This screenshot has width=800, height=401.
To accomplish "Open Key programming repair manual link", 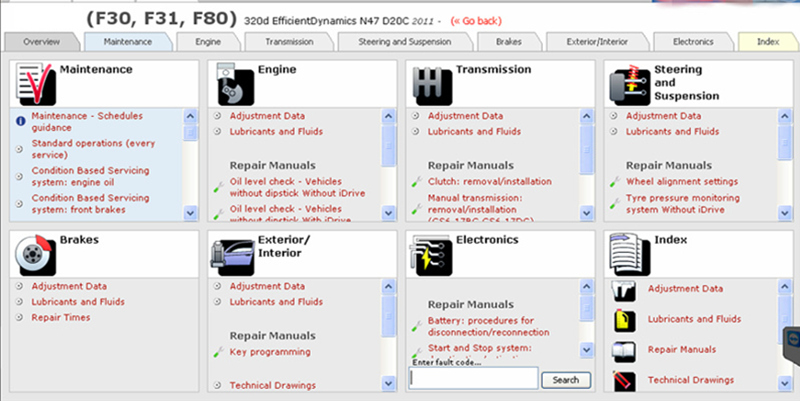I will (x=270, y=352).
